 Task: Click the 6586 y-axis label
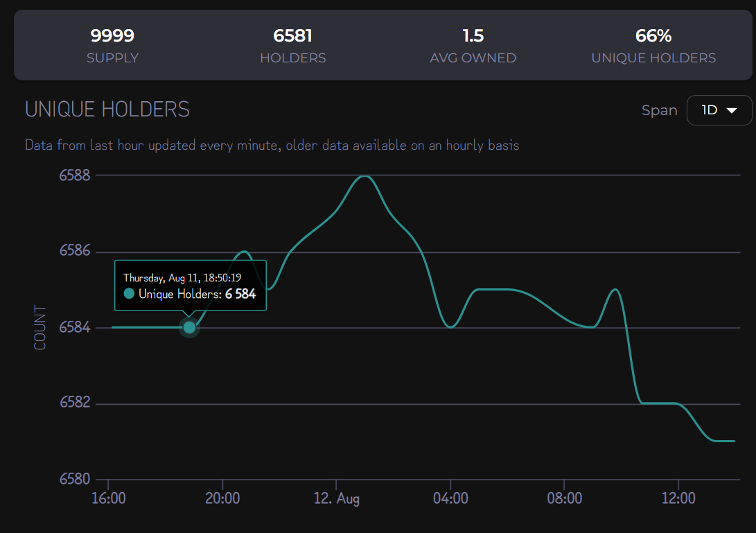(75, 250)
